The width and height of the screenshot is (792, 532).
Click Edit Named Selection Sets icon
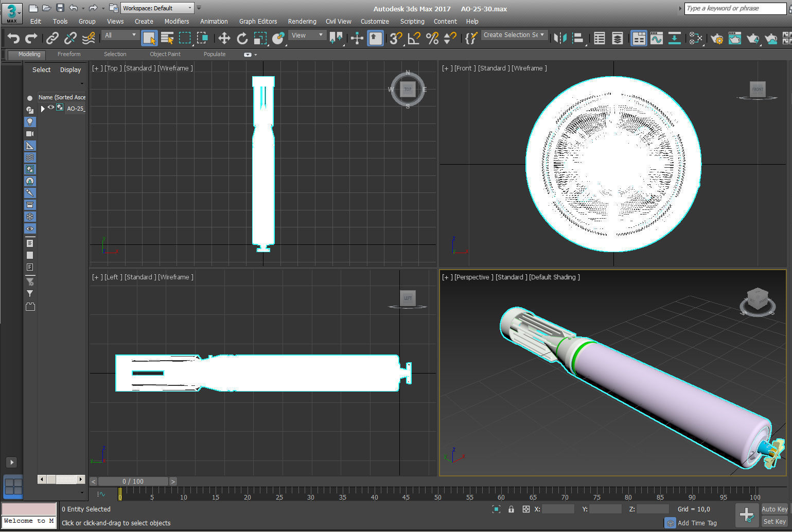coord(471,38)
